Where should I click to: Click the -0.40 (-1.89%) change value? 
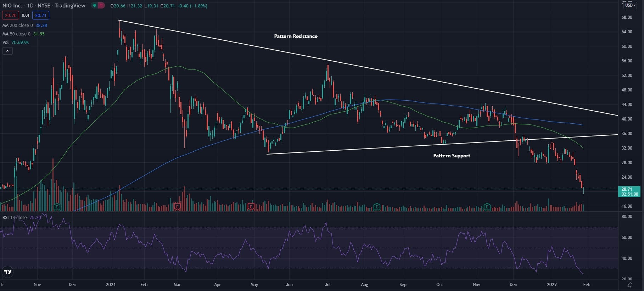(x=192, y=6)
